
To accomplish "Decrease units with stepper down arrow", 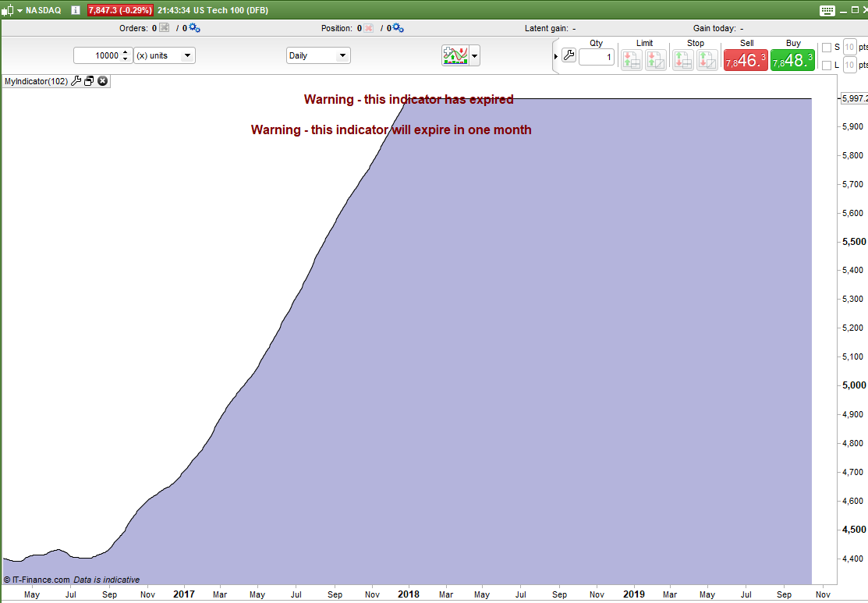I will (126, 59).
